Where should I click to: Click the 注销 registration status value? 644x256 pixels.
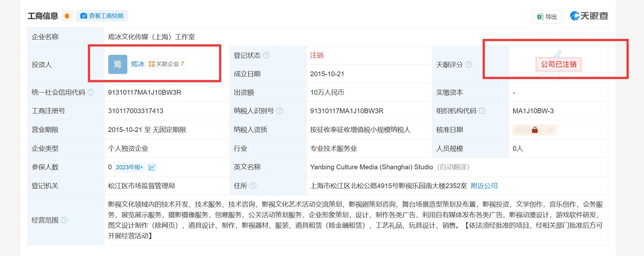[317, 55]
